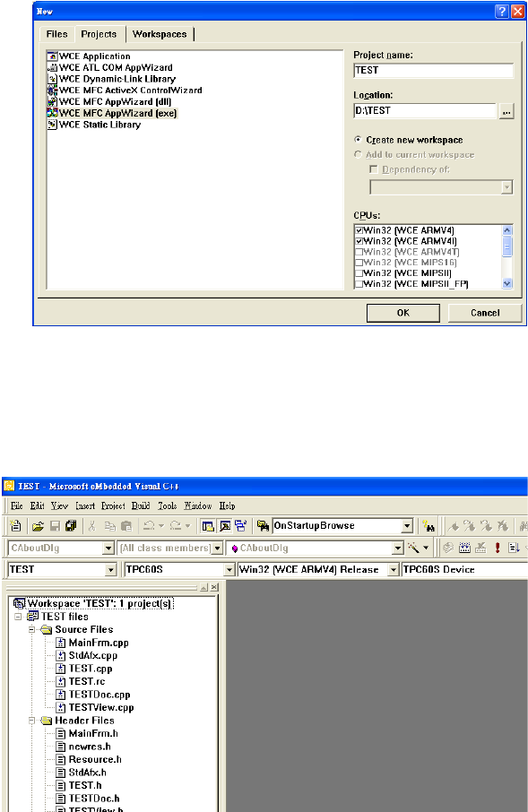This screenshot has width=528, height=812.
Task: Switch to the Workspaces tab
Action: coord(160,34)
